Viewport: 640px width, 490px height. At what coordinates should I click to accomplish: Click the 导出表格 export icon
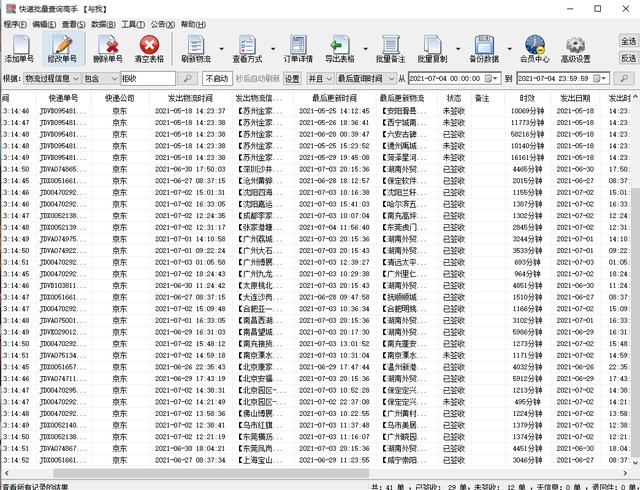click(339, 48)
